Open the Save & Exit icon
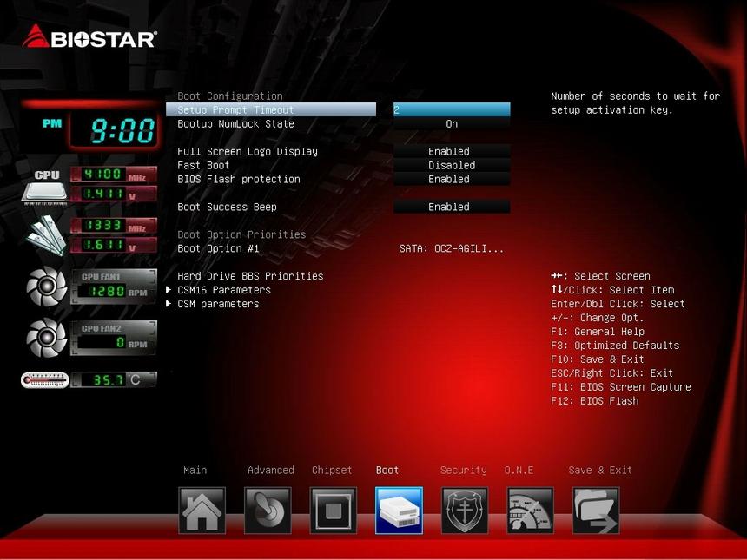Image resolution: width=747 pixels, height=560 pixels. point(595,511)
